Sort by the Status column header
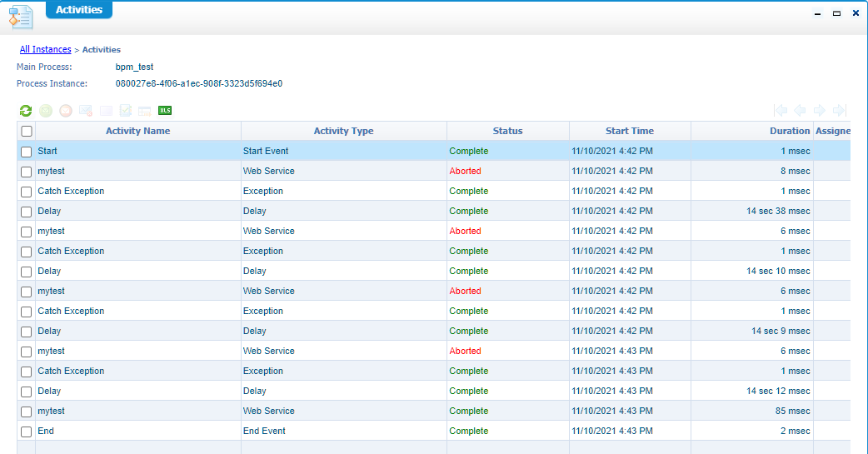The height and width of the screenshot is (454, 868). (x=507, y=131)
